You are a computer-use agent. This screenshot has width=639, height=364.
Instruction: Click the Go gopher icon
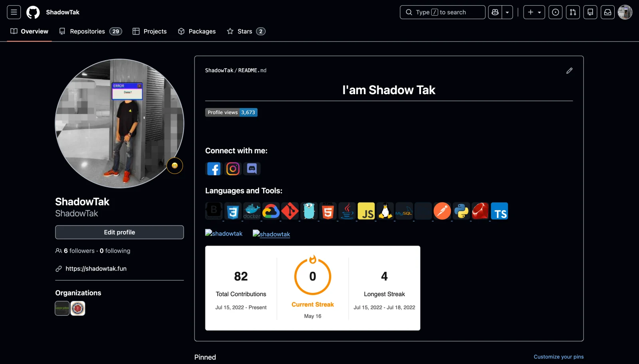coord(309,211)
